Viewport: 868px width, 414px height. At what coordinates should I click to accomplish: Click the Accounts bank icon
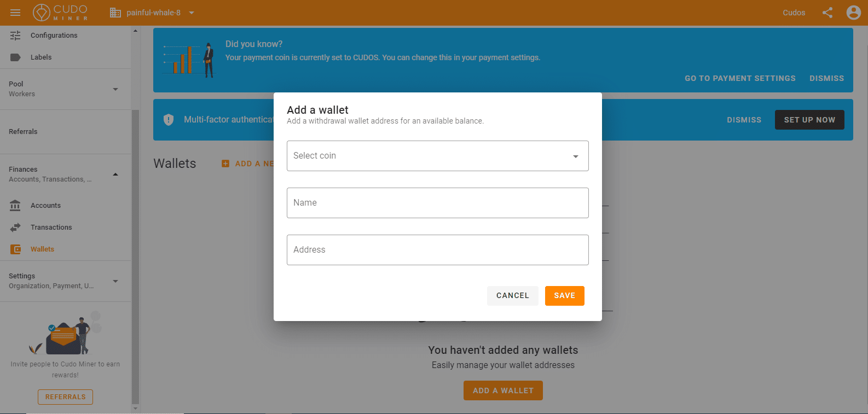(15, 205)
